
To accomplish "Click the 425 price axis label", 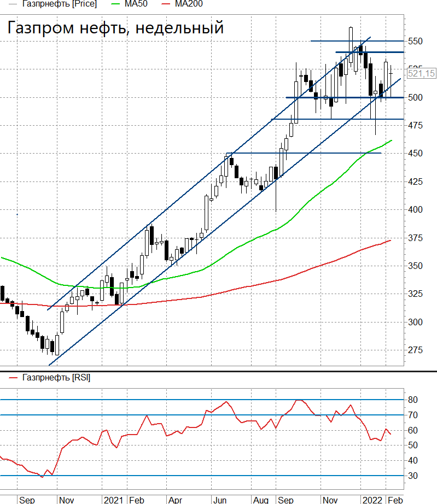I will click(415, 181).
